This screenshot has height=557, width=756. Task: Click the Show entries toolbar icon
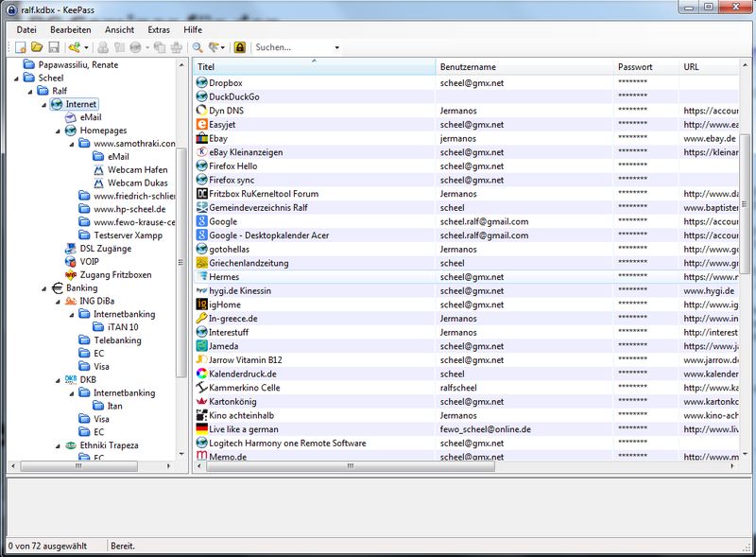[x=214, y=47]
